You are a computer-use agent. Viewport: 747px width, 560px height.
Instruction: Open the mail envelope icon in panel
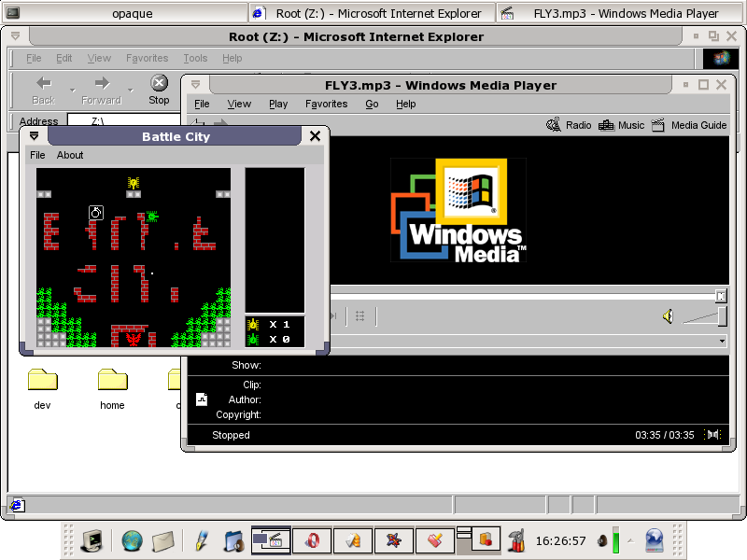[163, 539]
